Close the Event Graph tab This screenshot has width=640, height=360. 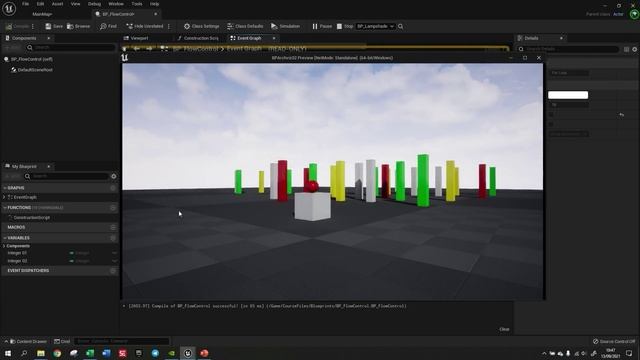tap(274, 38)
